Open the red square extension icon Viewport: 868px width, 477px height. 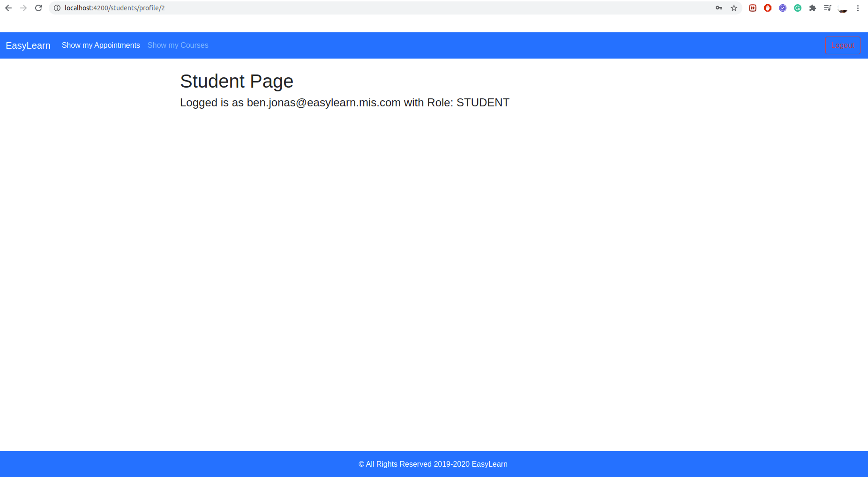pos(753,8)
